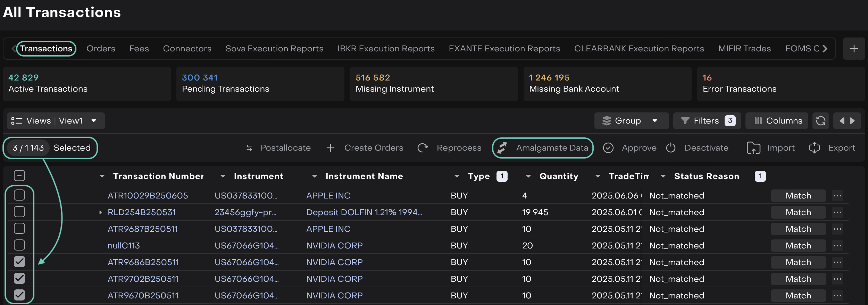Click the Deactivate power icon
The height and width of the screenshot is (305, 868).
click(671, 148)
